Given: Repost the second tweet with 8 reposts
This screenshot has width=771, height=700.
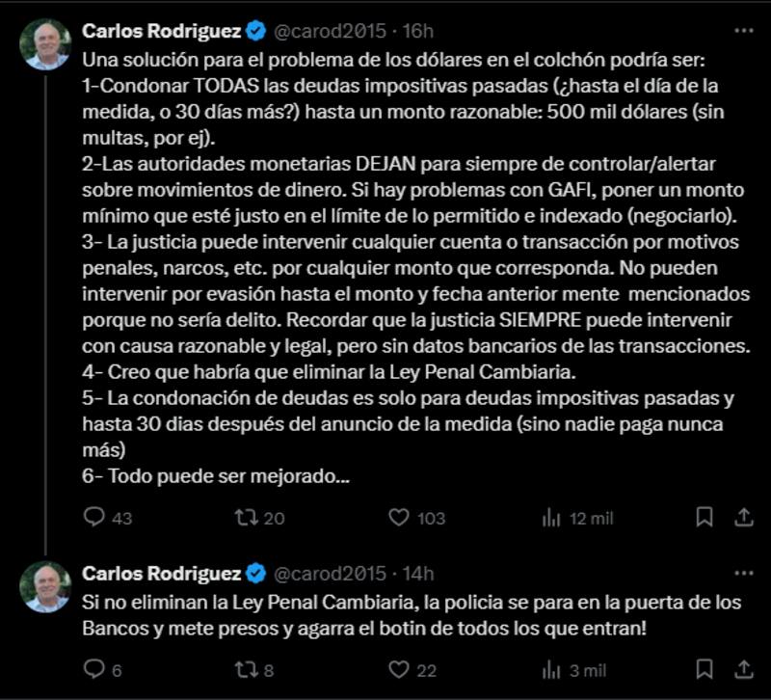Looking at the screenshot, I should (246, 669).
